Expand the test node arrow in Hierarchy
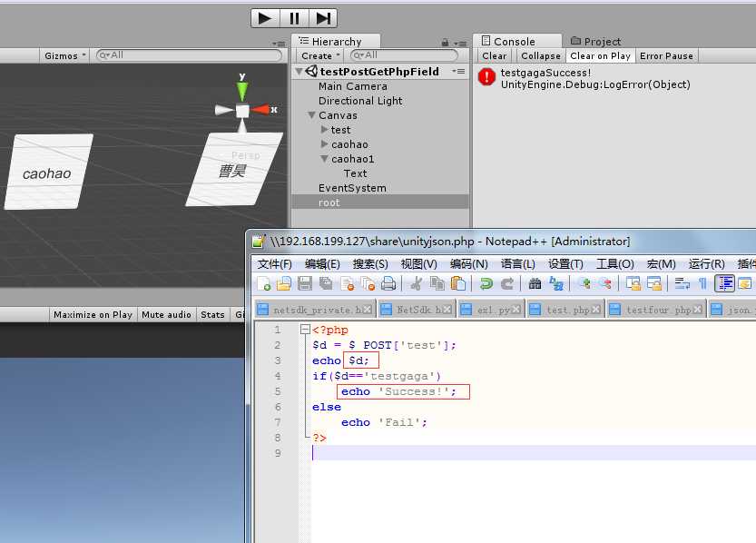 (325, 130)
